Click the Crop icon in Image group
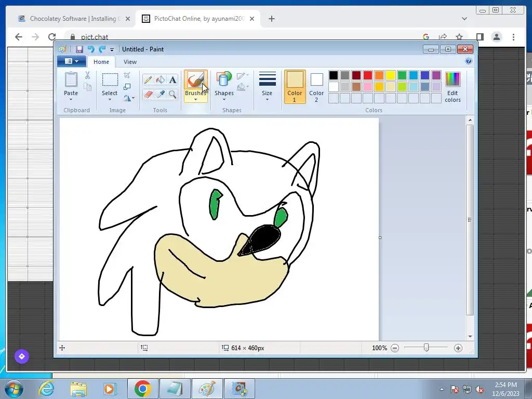This screenshot has width=532, height=399. point(127,75)
